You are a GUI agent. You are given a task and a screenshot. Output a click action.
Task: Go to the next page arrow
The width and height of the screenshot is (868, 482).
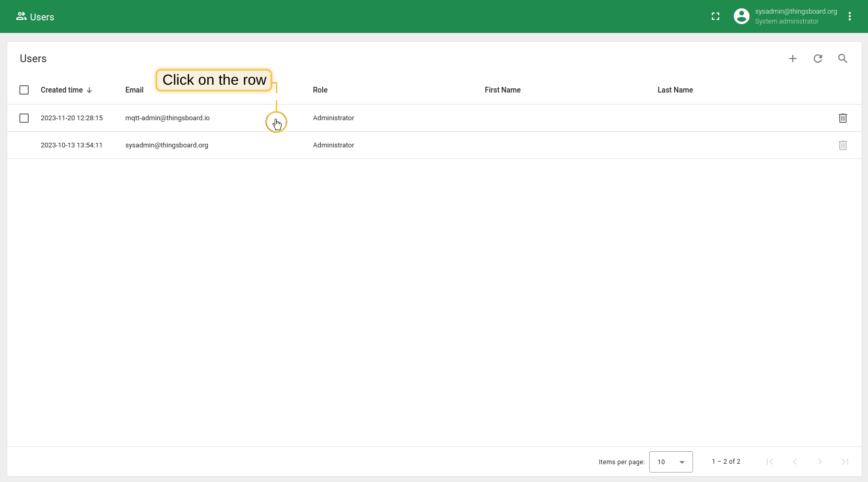tap(819, 462)
